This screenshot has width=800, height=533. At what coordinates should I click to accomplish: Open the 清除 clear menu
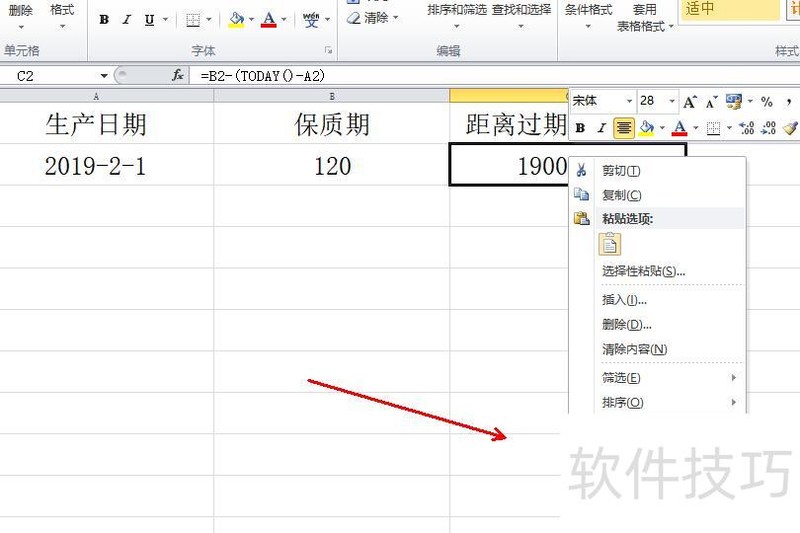tap(373, 18)
